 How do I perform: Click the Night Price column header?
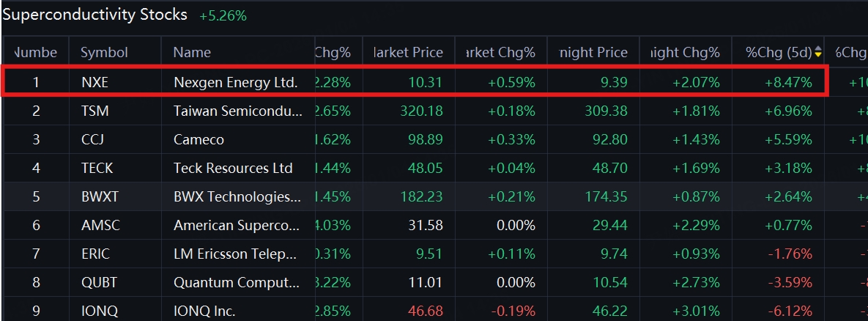click(x=593, y=52)
